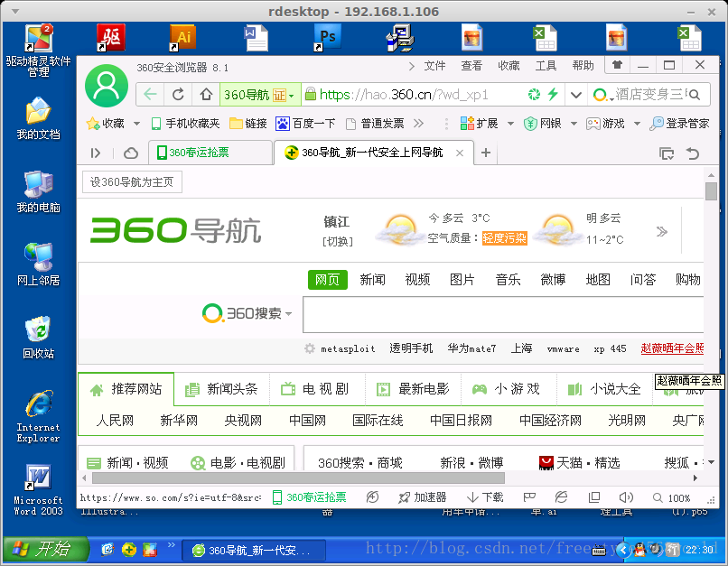
Task: Go to the home page via the house icon
Action: click(x=206, y=95)
